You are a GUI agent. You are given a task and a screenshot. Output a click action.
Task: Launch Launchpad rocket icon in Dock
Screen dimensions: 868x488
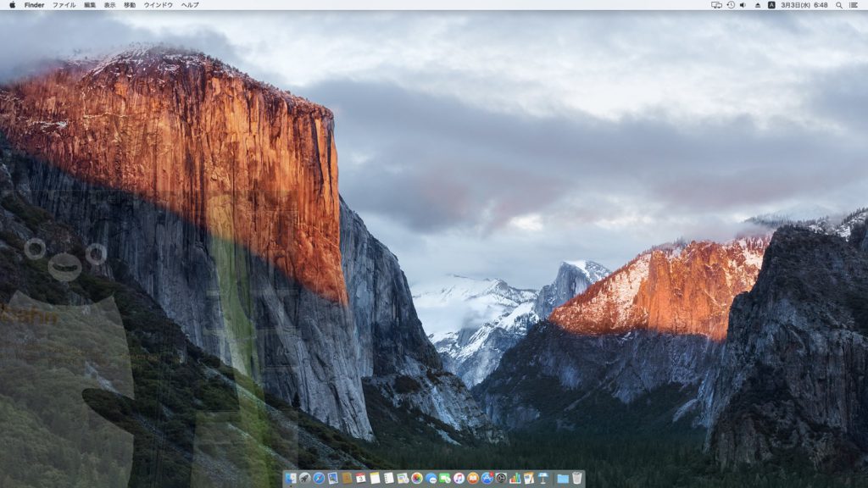click(x=305, y=478)
